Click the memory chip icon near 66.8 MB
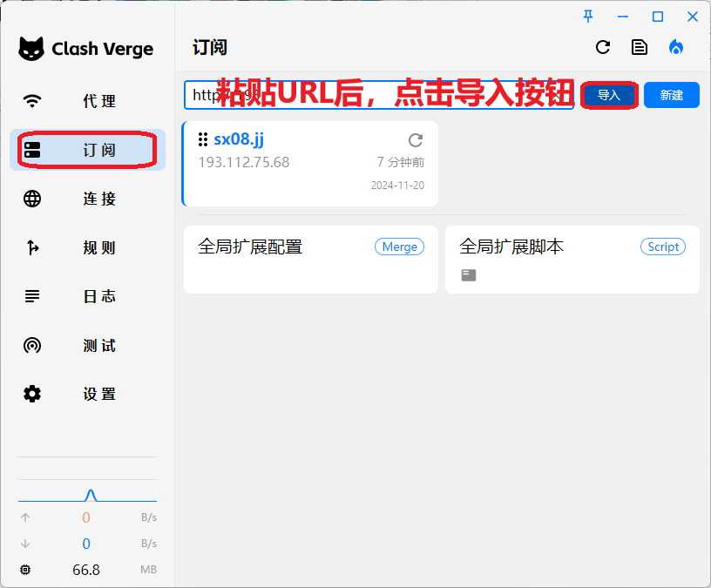The width and height of the screenshot is (711, 588). pos(25,570)
